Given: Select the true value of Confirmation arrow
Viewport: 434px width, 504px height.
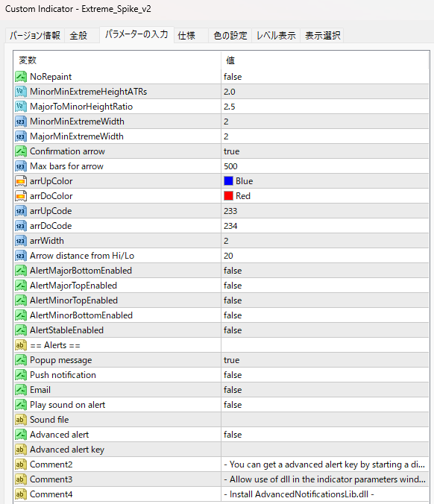Looking at the screenshot, I should pyautogui.click(x=324, y=151).
